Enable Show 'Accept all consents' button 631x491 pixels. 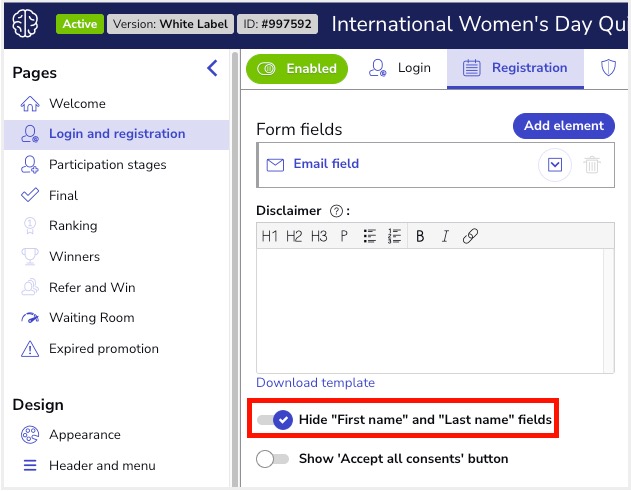(272, 459)
